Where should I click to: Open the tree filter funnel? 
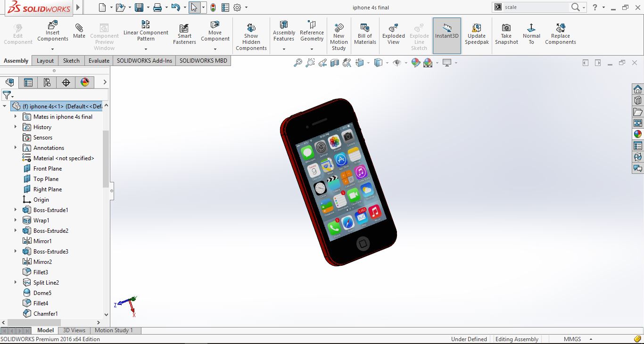[x=6, y=95]
